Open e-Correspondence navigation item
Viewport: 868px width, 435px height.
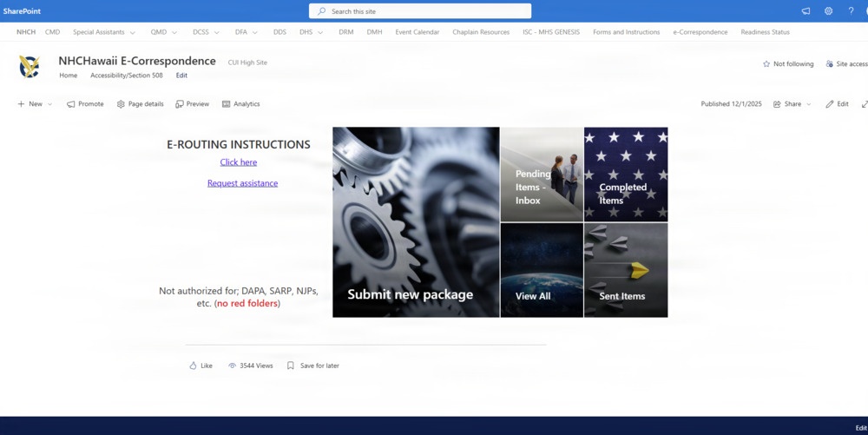click(700, 32)
